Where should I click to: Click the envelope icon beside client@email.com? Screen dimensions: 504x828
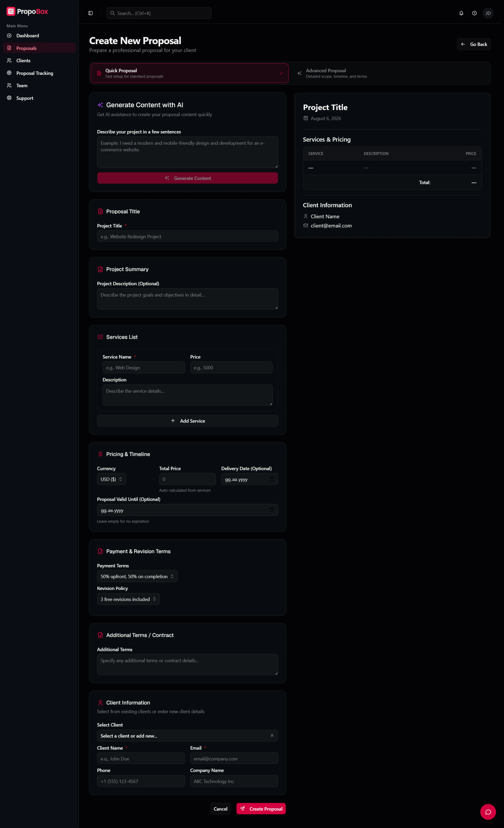click(306, 225)
